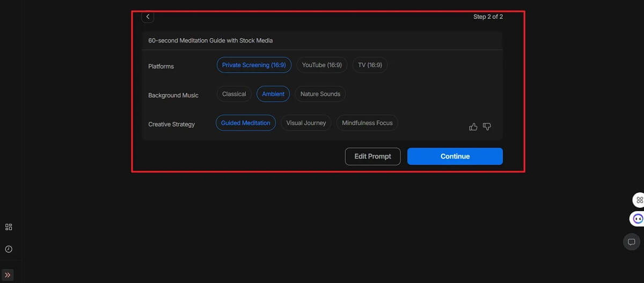The image size is (644, 283).
Task: Click the thumbs up feedback icon
Action: (473, 127)
